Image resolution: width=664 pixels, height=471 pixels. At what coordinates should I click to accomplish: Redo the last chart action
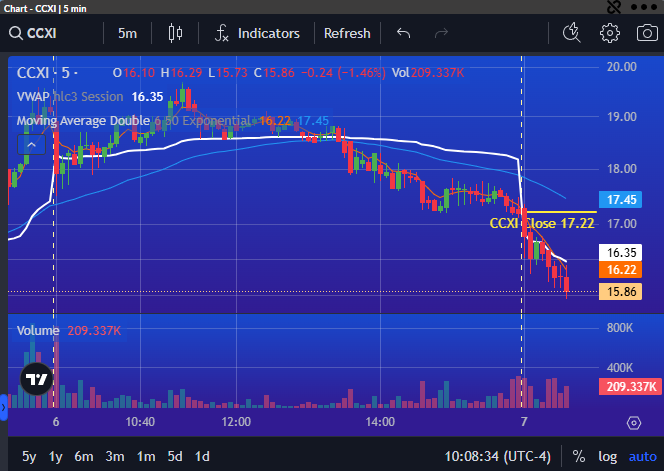tap(441, 33)
